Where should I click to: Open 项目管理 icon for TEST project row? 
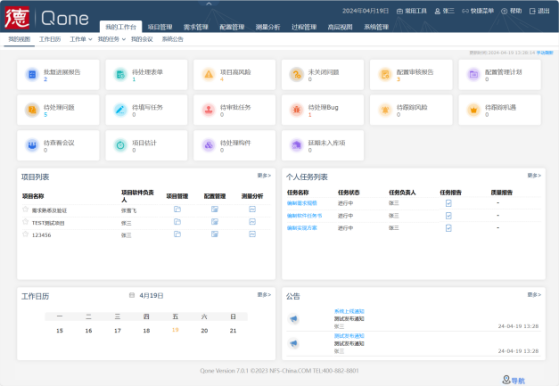pyautogui.click(x=177, y=222)
